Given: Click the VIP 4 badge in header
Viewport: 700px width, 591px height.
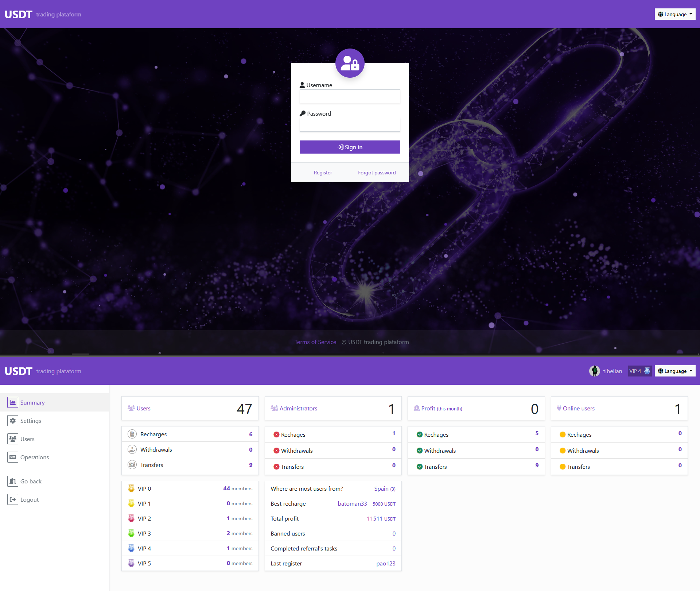Looking at the screenshot, I should pos(639,371).
